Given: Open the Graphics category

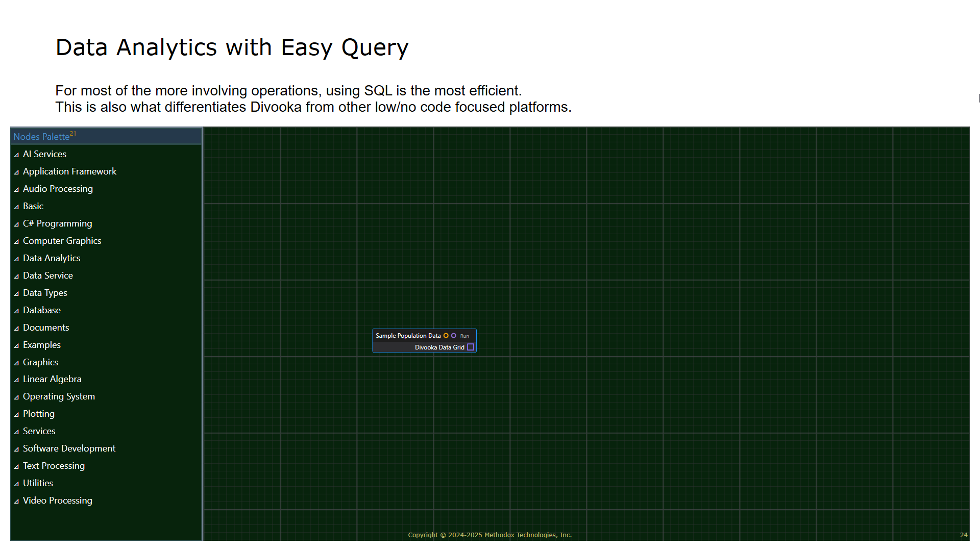Looking at the screenshot, I should [40, 362].
